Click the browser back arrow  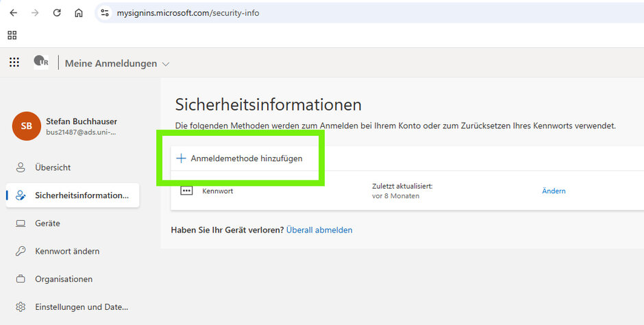point(13,13)
